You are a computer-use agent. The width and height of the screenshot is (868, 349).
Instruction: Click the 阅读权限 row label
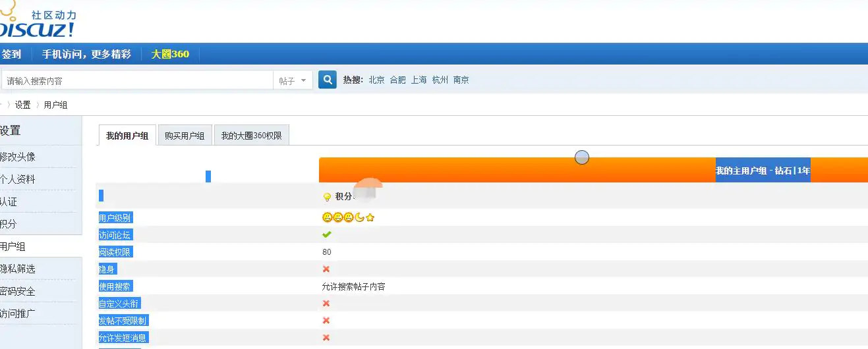115,252
